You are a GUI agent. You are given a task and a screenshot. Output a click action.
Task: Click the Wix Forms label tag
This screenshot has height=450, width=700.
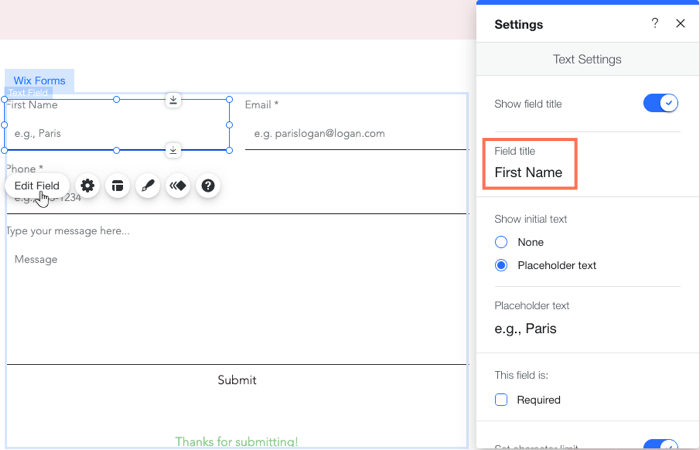tap(39, 80)
